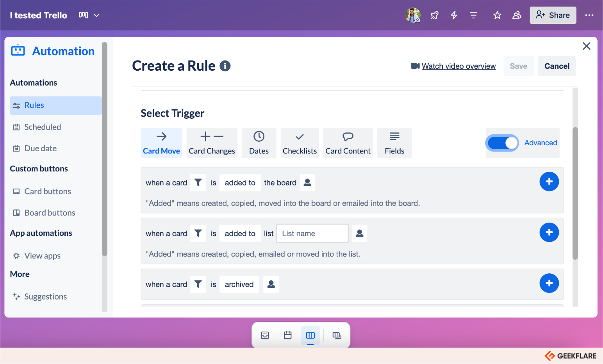
Task: Click the View apps gear icon
Action: point(16,256)
